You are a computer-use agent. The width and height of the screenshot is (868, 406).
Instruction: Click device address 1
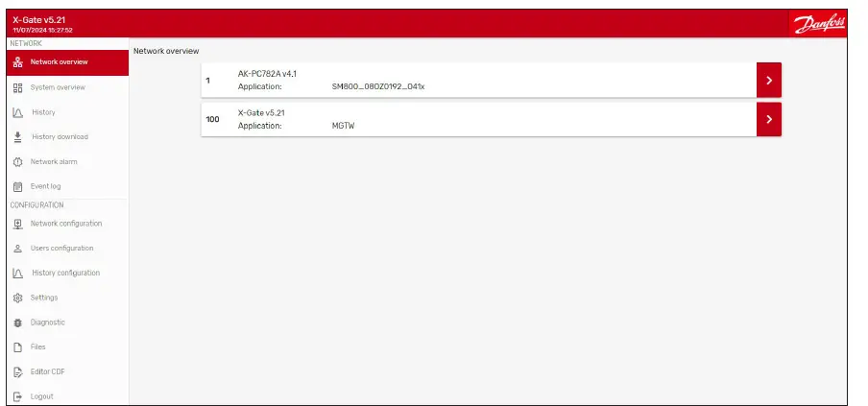coord(208,81)
